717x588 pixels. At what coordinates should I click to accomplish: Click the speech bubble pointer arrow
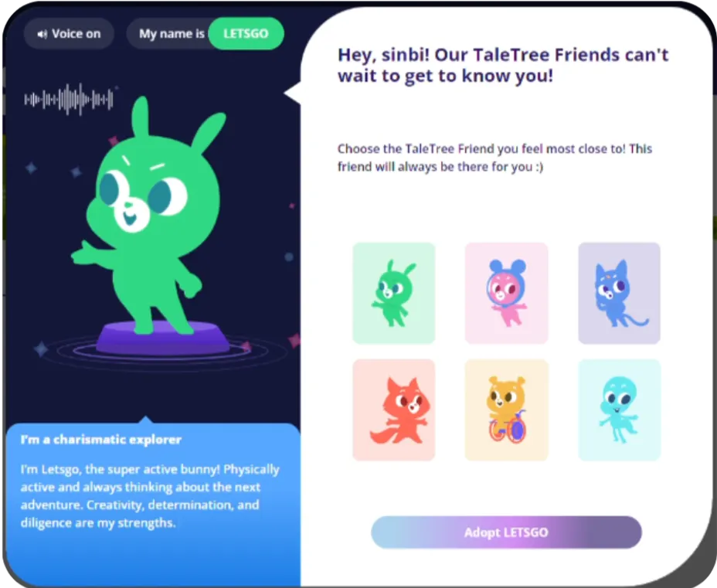point(293,93)
